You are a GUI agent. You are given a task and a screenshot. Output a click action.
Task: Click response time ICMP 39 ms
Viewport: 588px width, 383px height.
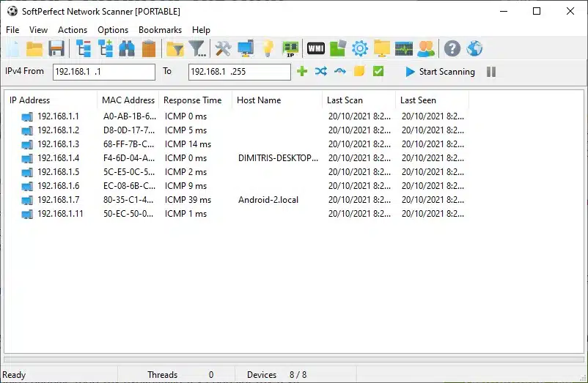(x=188, y=200)
